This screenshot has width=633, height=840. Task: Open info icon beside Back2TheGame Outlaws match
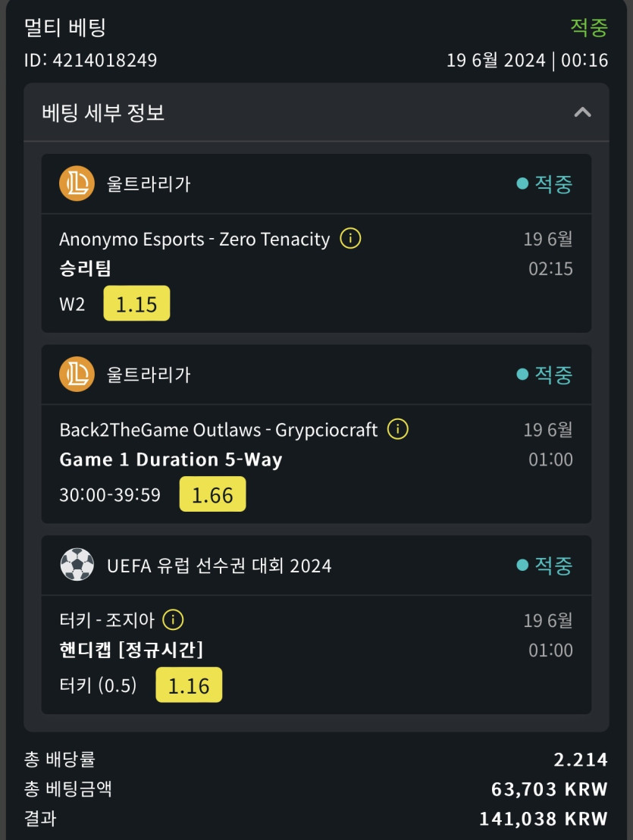[397, 429]
